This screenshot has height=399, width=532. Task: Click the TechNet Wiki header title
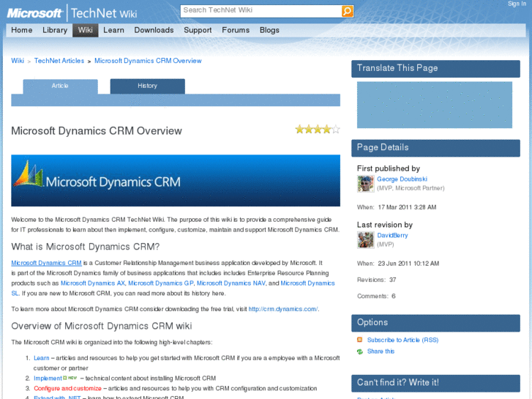104,13
